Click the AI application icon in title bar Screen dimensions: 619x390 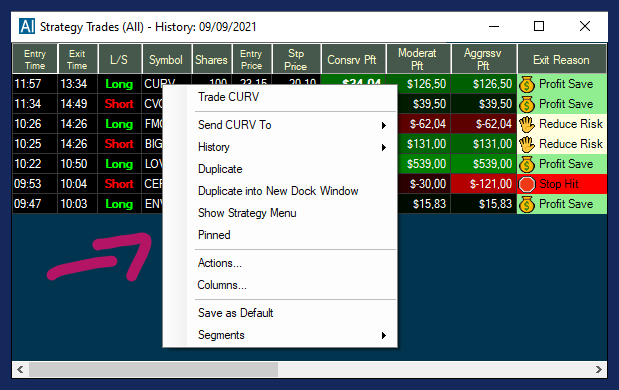27,26
